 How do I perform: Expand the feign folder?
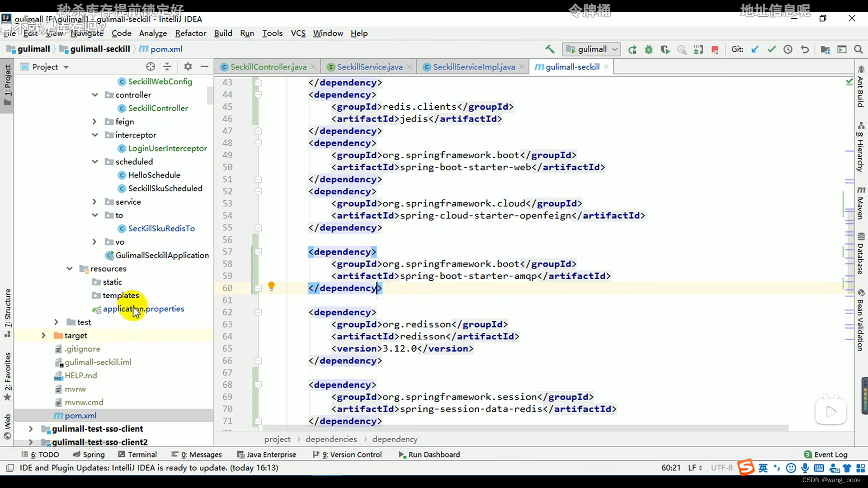[94, 122]
